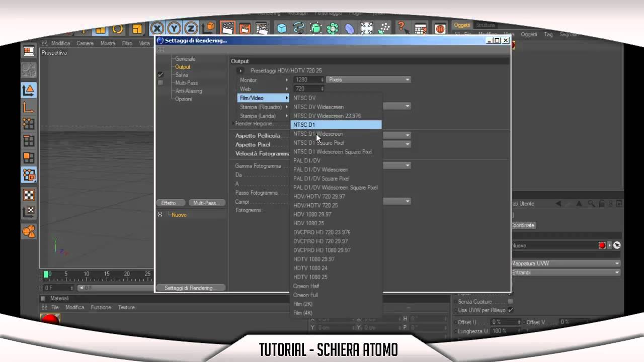The image size is (644, 362).
Task: Select the Points mode icon
Action: pos(29,124)
